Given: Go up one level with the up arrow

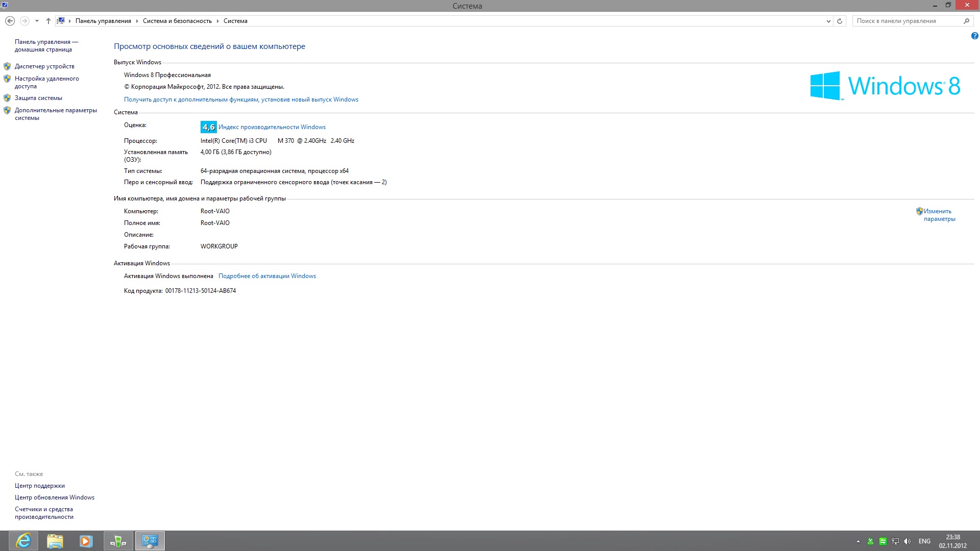Looking at the screenshot, I should click(48, 21).
